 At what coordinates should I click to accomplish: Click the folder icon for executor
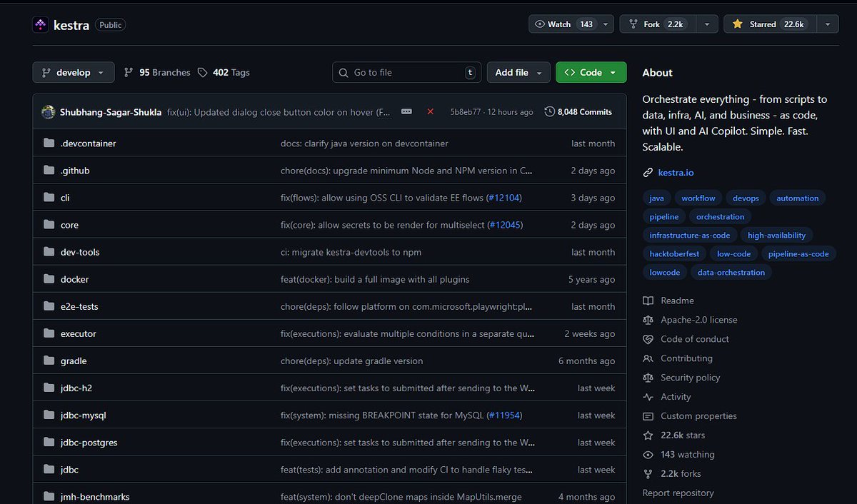point(49,333)
